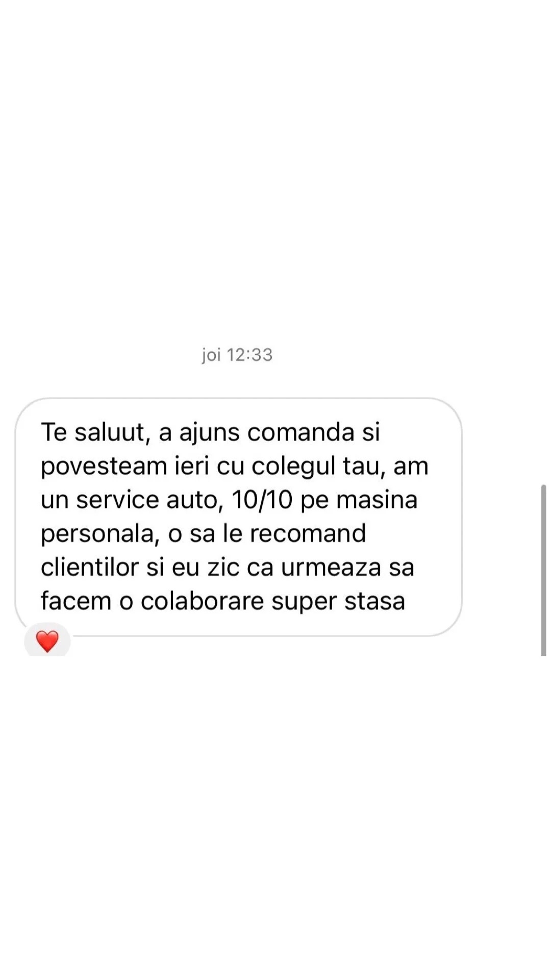Click the word "personala" in the message

(97, 534)
